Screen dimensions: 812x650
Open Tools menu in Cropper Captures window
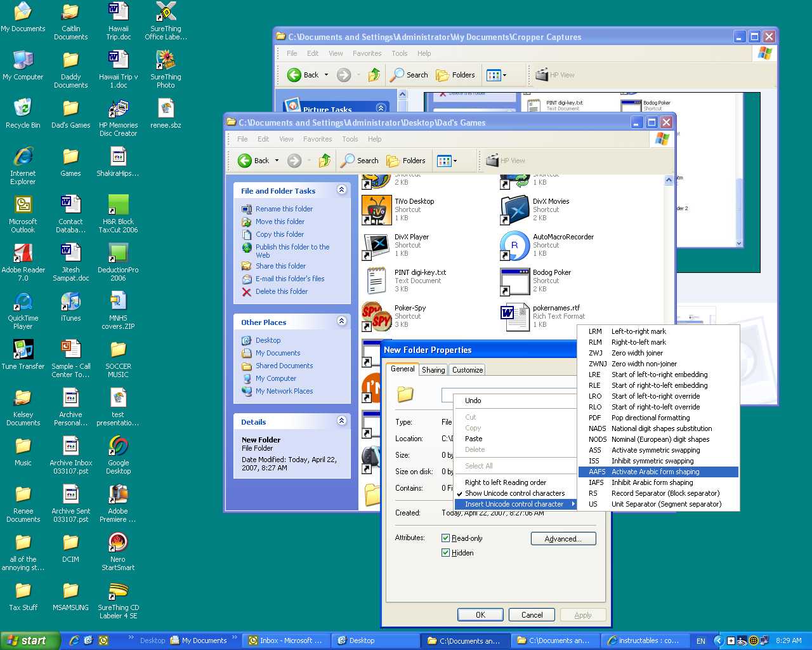pos(400,53)
